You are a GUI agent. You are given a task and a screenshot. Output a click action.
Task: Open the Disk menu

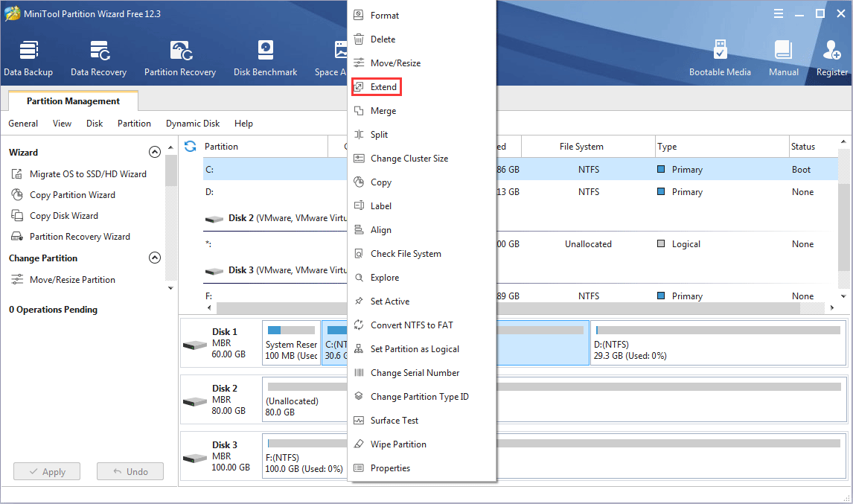(95, 124)
